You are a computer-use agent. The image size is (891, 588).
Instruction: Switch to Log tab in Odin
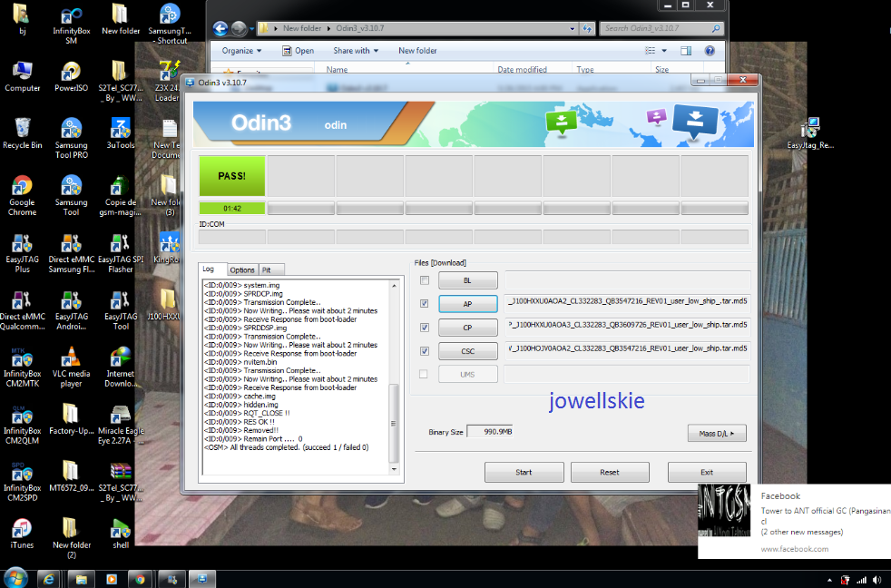click(x=209, y=269)
